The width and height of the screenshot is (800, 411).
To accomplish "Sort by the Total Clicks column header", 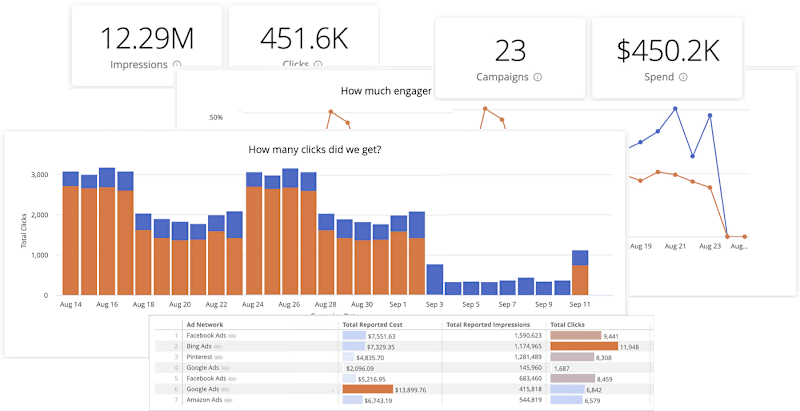I will tap(567, 325).
